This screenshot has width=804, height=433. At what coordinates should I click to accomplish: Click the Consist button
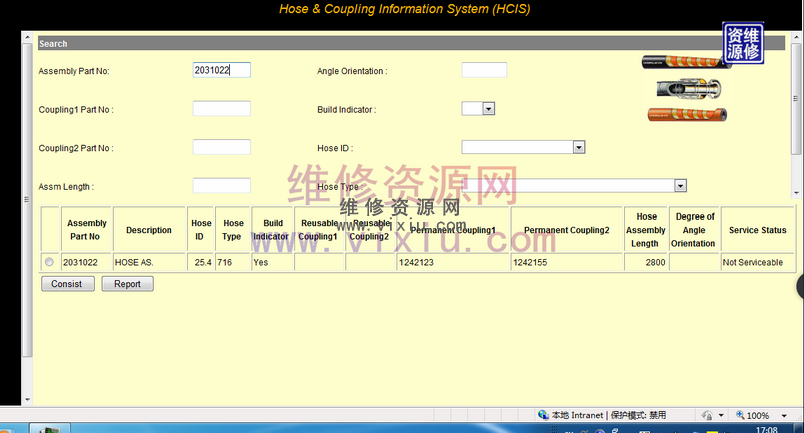68,284
